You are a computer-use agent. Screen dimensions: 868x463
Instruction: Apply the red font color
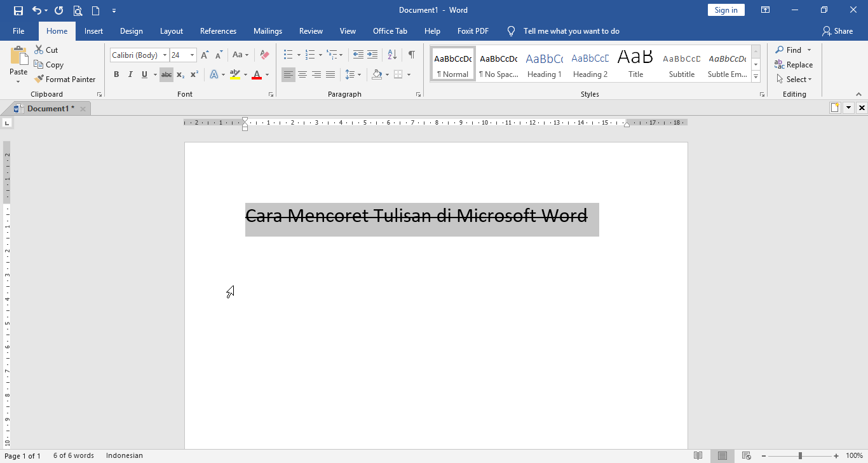257,74
